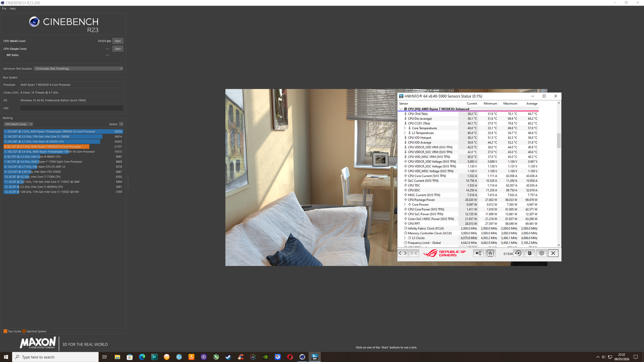Image resolution: width=644 pixels, height=362 pixels.
Task: Click the HWiNFO left-right expand arrows button
Action: click(403, 253)
